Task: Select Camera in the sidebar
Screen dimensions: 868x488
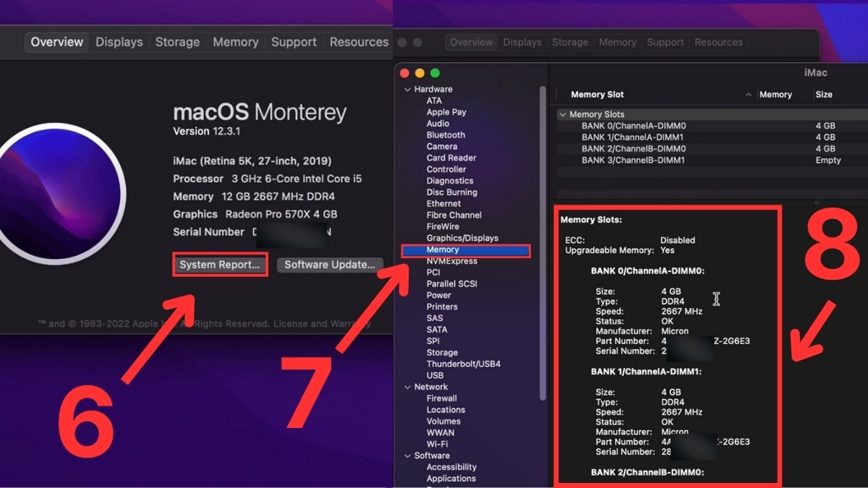Action: click(442, 147)
